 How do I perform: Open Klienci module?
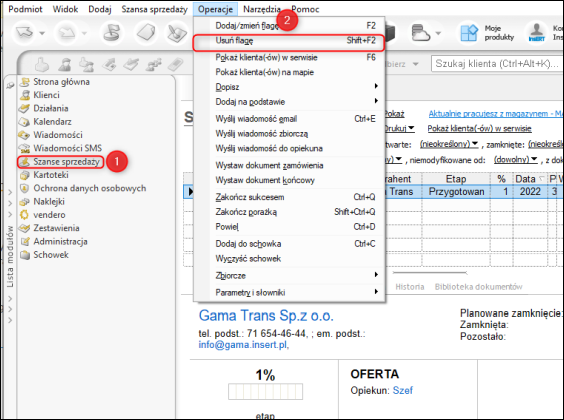[40, 95]
